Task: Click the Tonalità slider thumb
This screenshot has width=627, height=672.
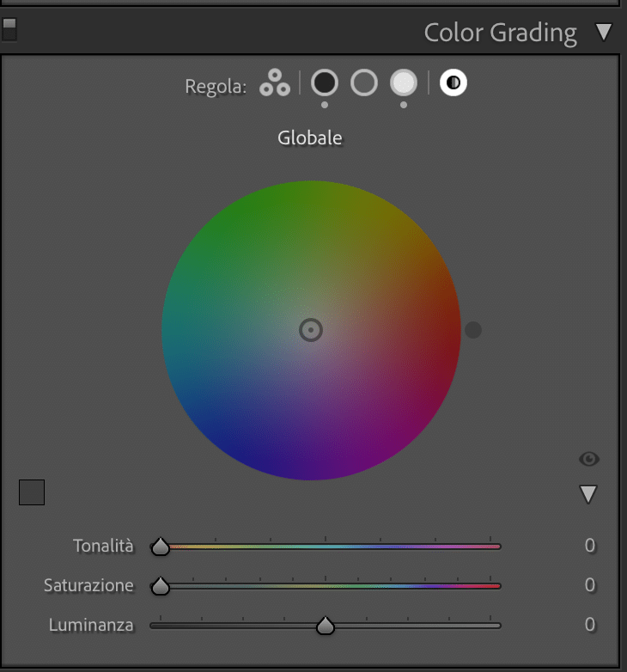Action: pos(161,547)
